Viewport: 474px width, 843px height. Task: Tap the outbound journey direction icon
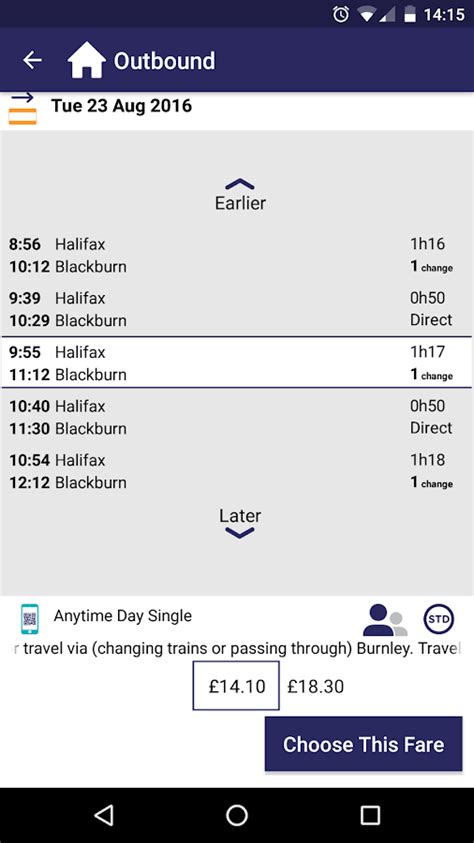23,109
